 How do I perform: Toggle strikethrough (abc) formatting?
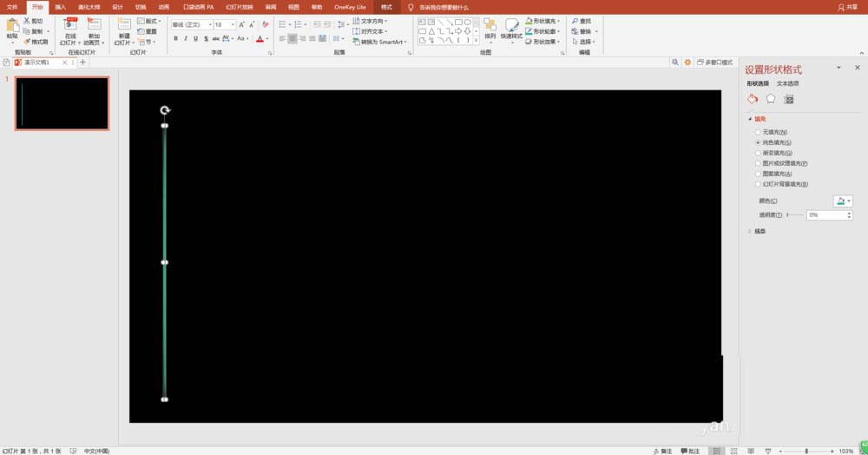216,39
